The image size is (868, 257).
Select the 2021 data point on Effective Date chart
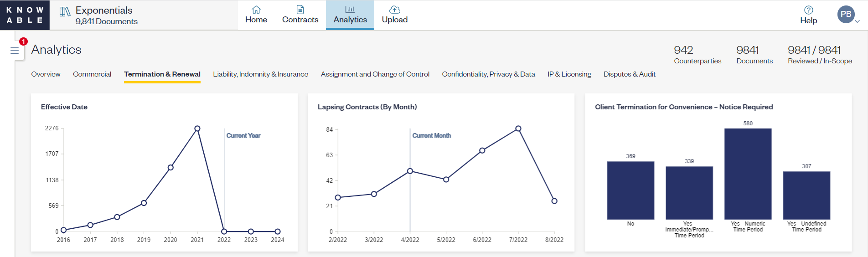(197, 128)
